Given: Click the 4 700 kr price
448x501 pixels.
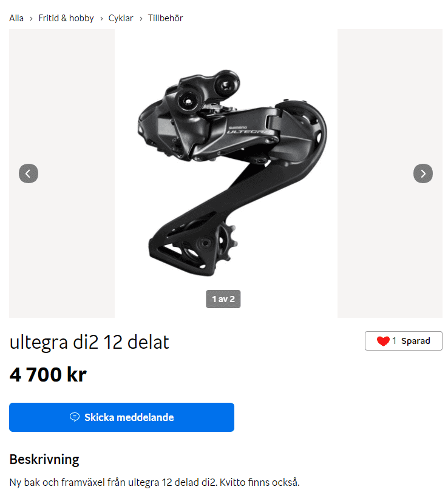Looking at the screenshot, I should (48, 374).
